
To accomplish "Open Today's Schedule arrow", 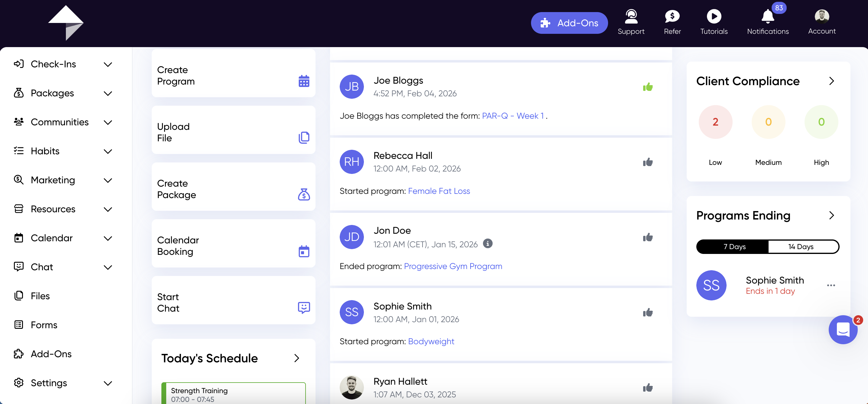I will tap(296, 358).
